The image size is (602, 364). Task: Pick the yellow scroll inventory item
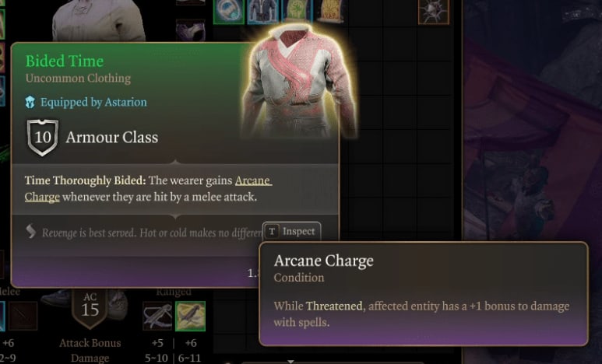(330, 11)
